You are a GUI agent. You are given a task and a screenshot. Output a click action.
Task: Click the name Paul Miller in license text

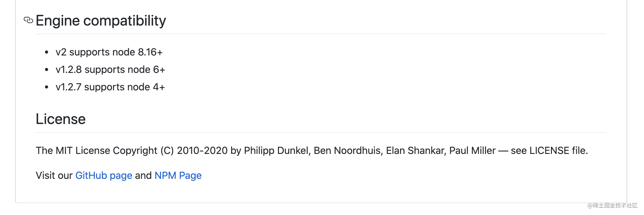tap(472, 150)
